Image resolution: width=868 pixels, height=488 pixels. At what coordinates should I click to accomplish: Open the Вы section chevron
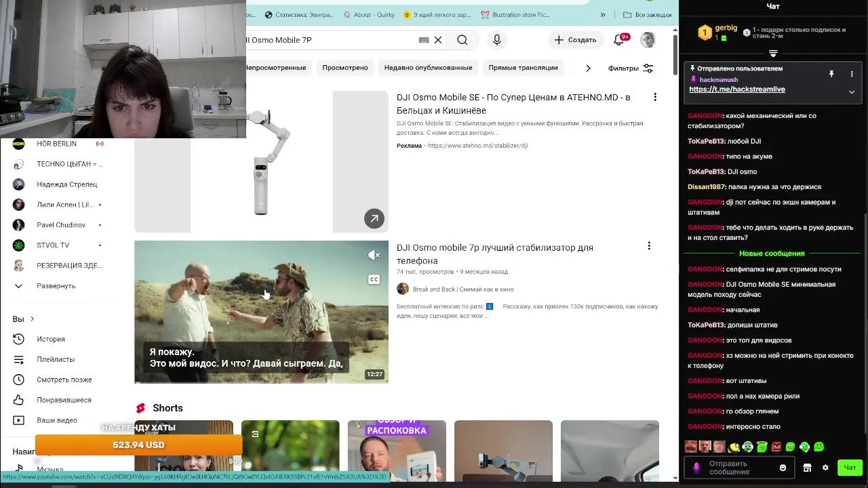[32, 319]
